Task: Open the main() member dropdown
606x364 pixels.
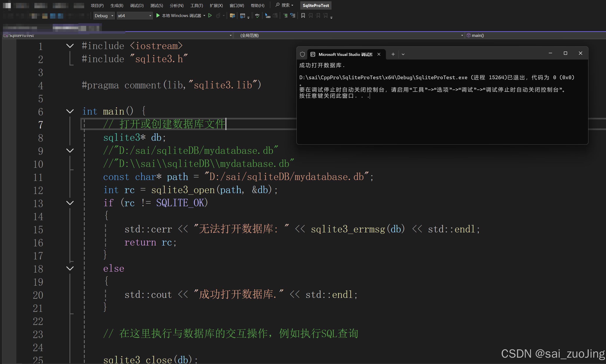Action: pos(535,35)
